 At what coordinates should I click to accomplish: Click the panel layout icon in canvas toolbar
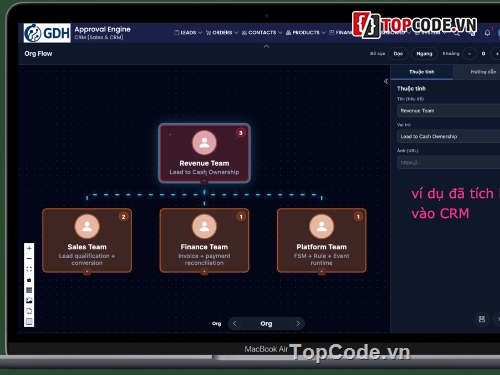29,322
